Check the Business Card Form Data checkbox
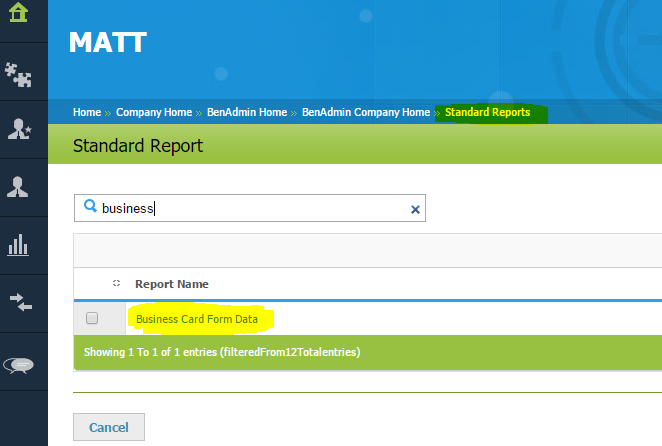The image size is (662, 446). click(x=92, y=319)
